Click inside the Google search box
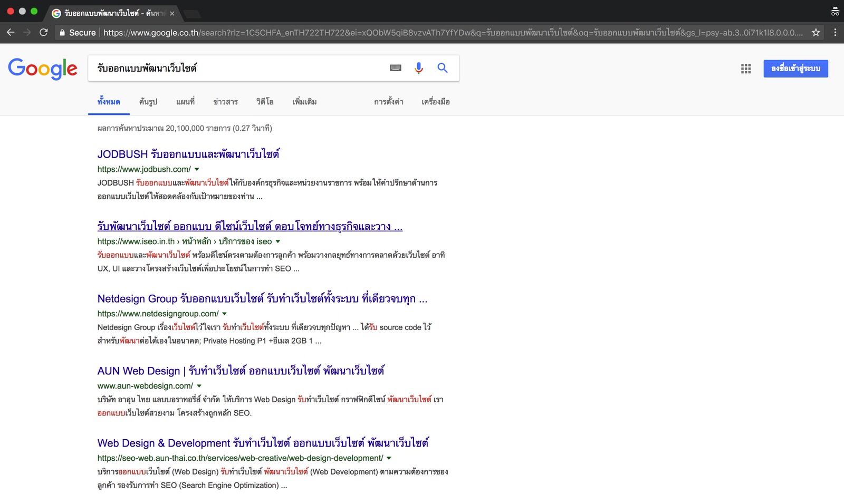The width and height of the screenshot is (844, 504). [x=237, y=68]
